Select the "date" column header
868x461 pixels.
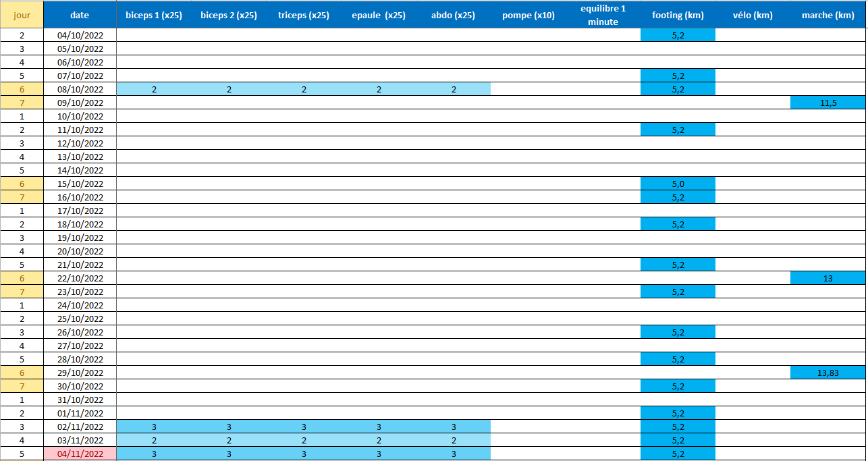(x=80, y=15)
